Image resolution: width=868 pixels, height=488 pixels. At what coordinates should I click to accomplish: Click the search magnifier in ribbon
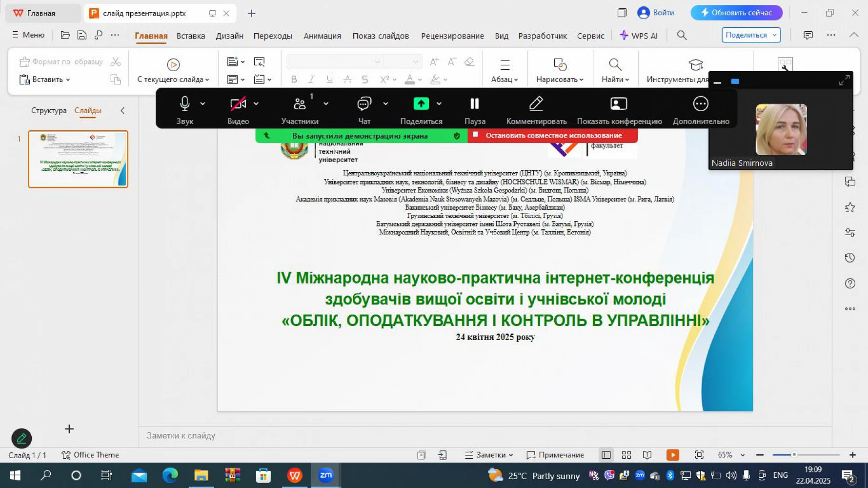click(x=682, y=35)
